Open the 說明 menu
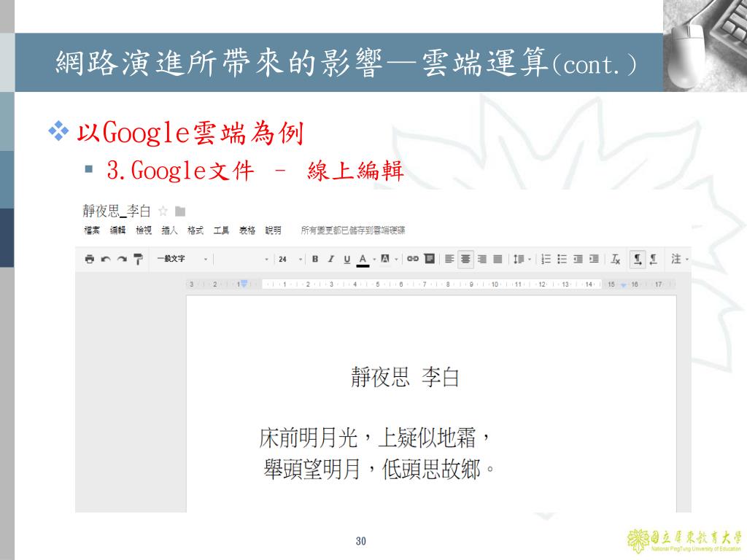The image size is (747, 560). pyautogui.click(x=273, y=230)
